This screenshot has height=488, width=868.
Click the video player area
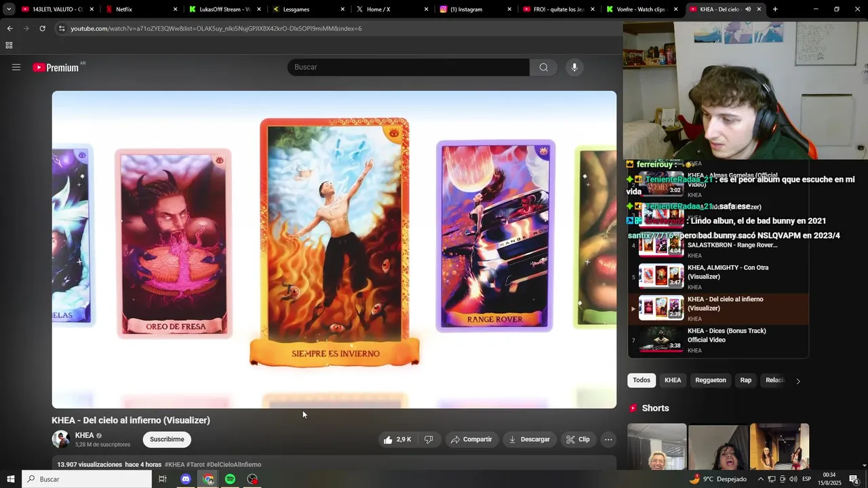(x=334, y=249)
